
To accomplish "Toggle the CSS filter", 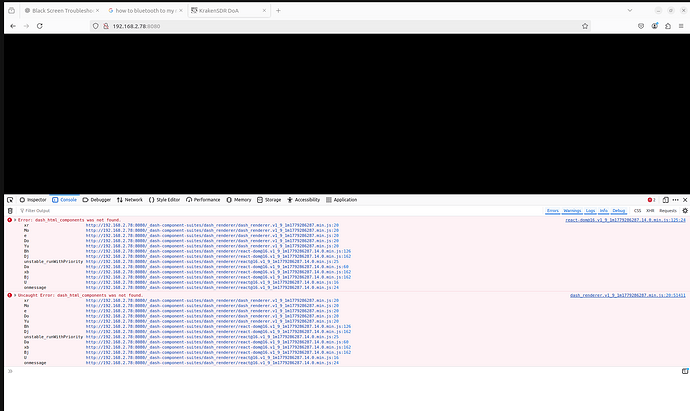I will [x=637, y=211].
